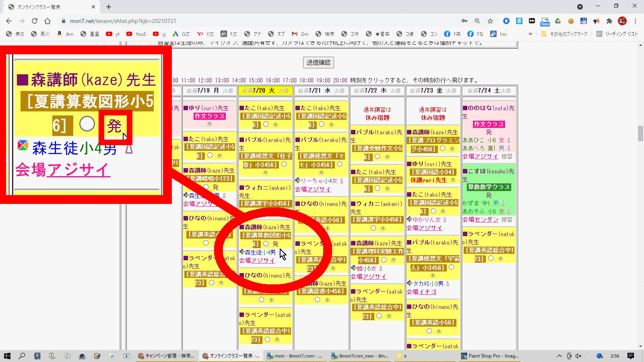Open the tab search dropdown arrow
This screenshot has width=644, height=362.
[580, 6]
